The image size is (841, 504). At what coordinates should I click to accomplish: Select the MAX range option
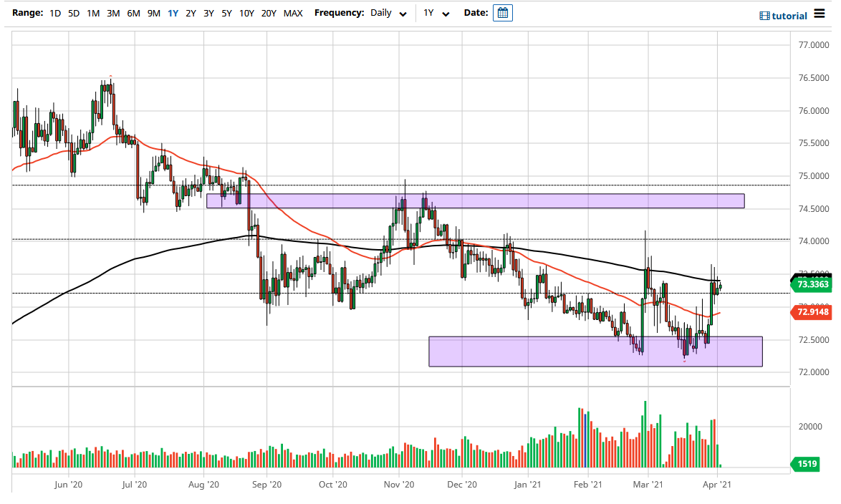click(293, 13)
